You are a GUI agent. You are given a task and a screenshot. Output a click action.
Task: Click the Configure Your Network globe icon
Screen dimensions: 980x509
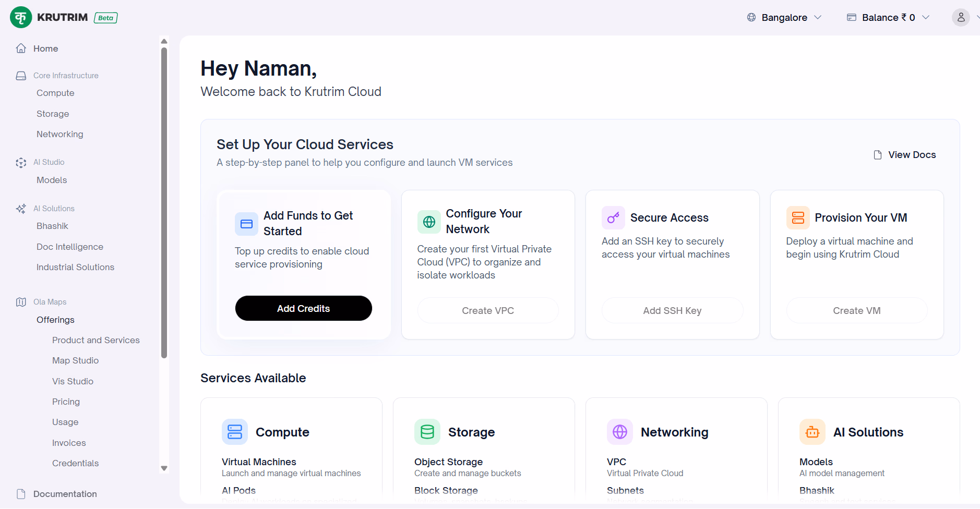click(x=429, y=222)
